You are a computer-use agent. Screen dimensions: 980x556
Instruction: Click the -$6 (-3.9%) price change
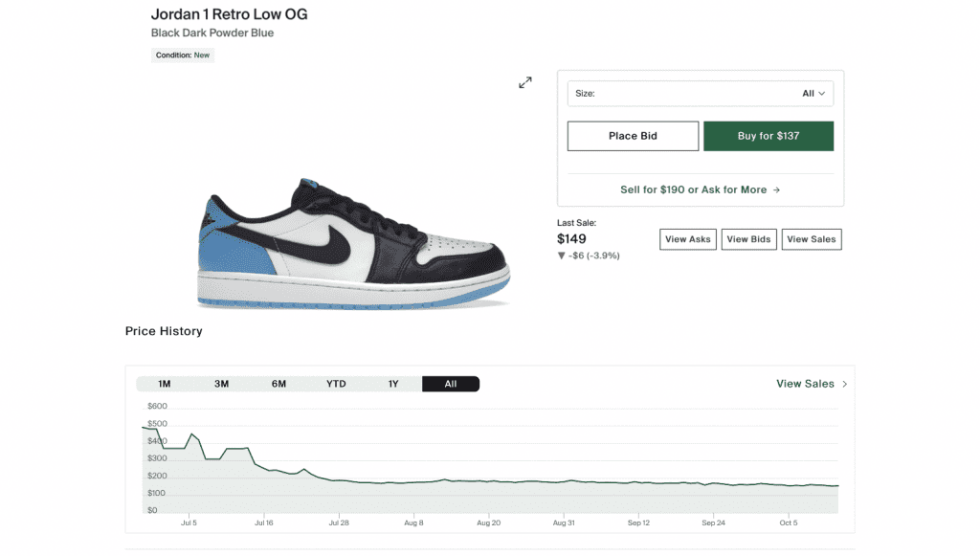tap(589, 256)
